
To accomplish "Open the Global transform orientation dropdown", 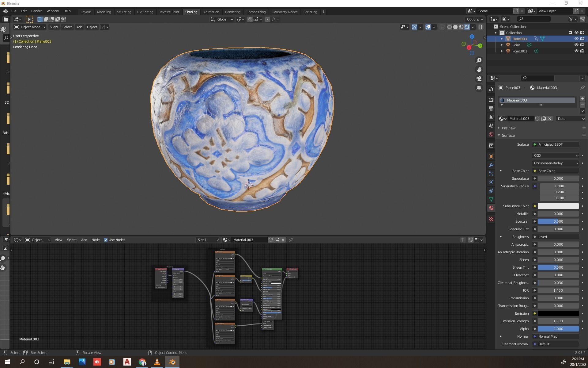I will coord(222,19).
